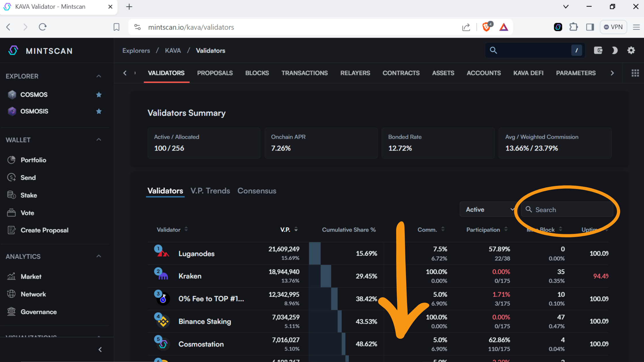
Task: Open the wallet card icon near the search bar
Action: pos(598,50)
